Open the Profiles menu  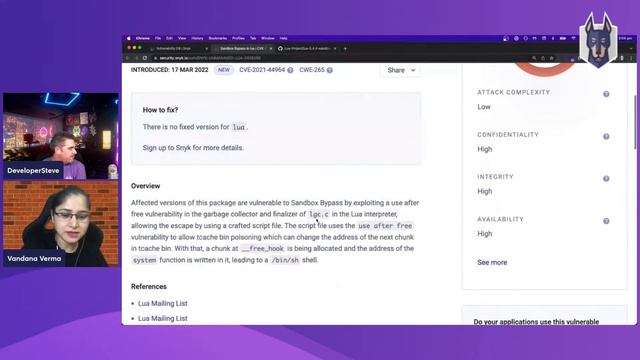(x=238, y=38)
